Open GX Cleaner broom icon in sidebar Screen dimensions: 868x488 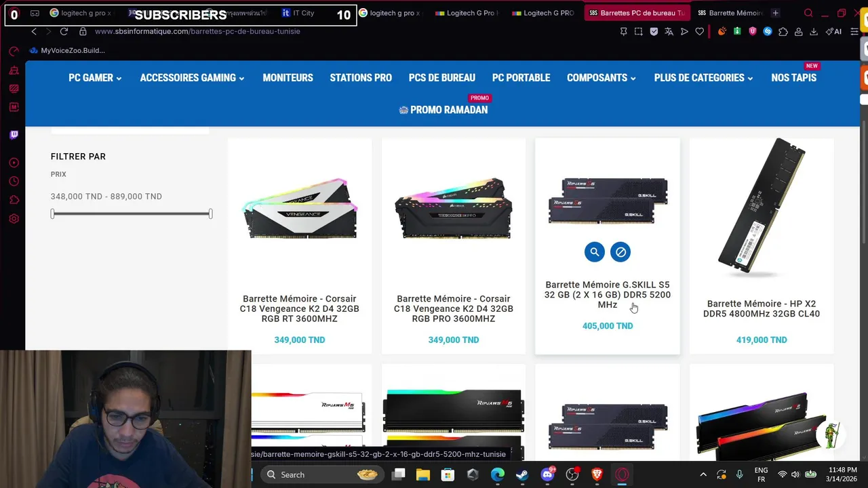(x=14, y=70)
